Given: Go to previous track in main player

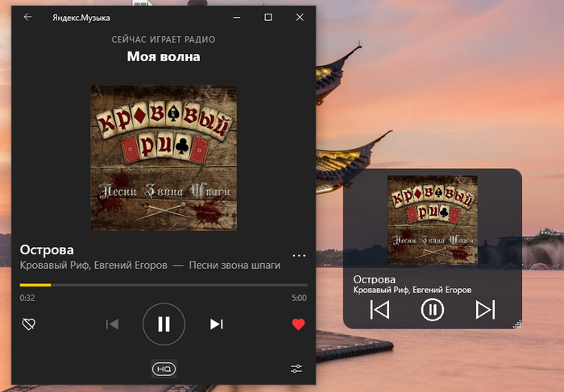Looking at the screenshot, I should coord(112,324).
